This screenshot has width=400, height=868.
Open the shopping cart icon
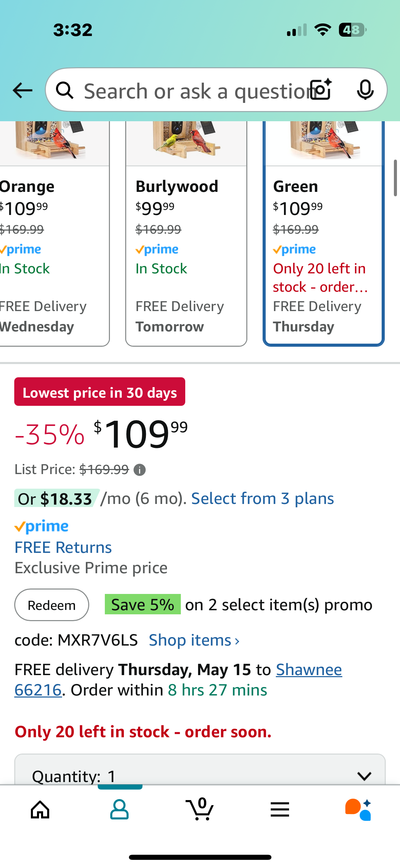tap(200, 809)
